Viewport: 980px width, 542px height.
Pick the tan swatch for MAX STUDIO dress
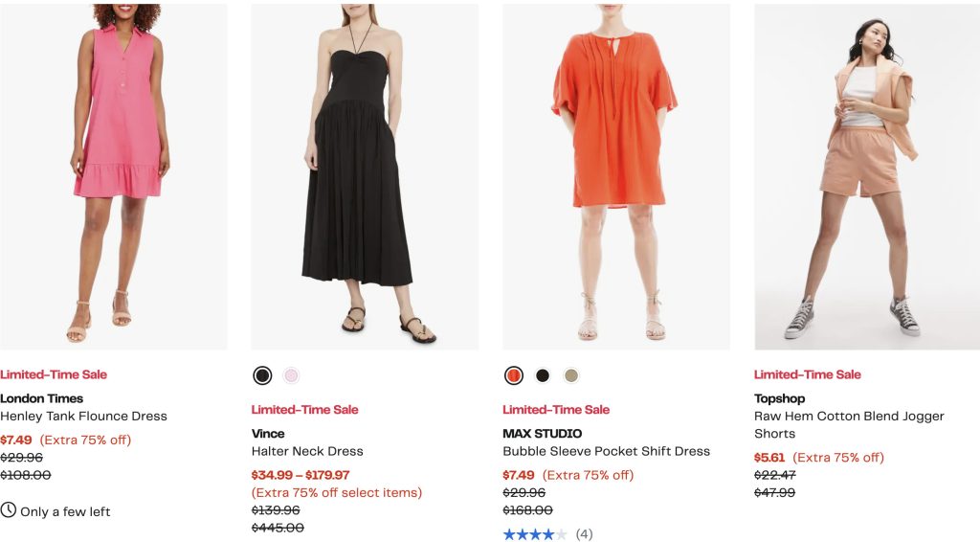coord(571,375)
